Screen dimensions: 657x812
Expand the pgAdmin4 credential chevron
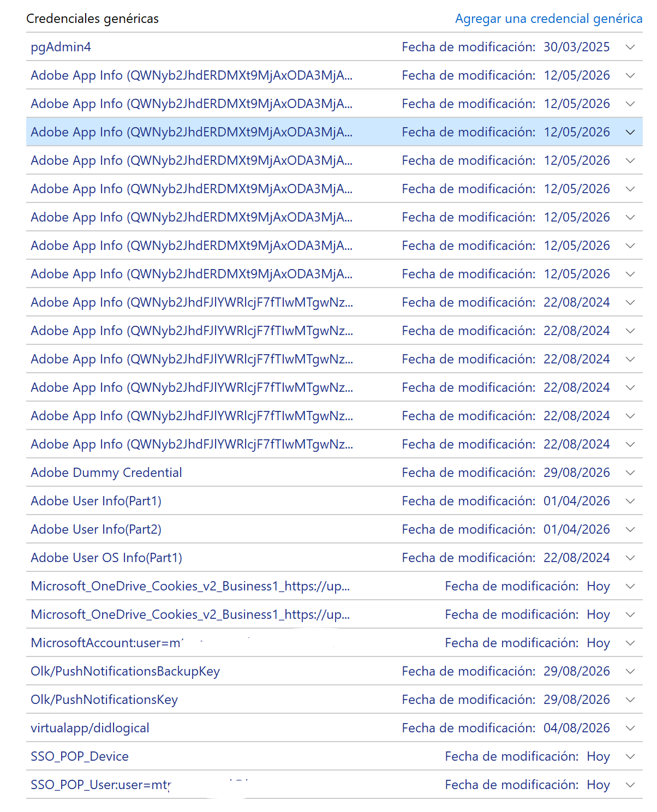pyautogui.click(x=630, y=47)
